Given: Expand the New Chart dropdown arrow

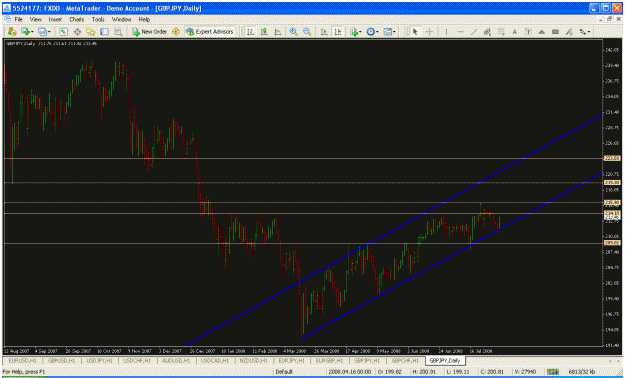Looking at the screenshot, I should [x=32, y=32].
